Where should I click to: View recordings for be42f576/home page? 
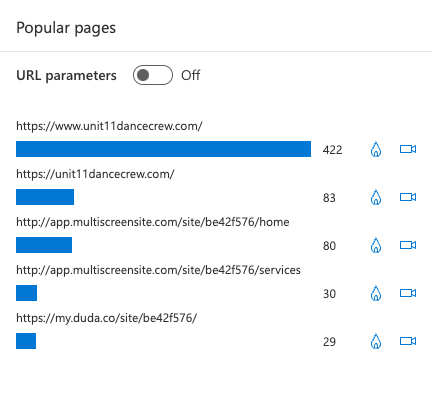click(x=408, y=245)
